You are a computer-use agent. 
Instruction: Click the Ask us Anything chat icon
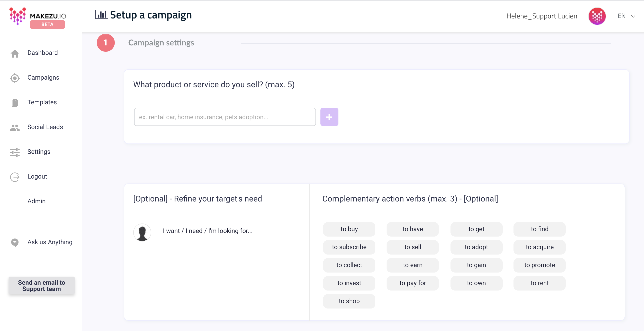(x=15, y=242)
